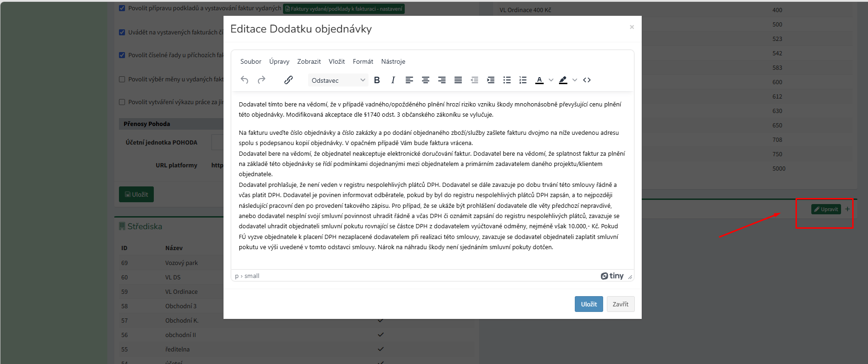868x364 pixels.
Task: Open the Odstavec block format dropdown
Action: click(x=338, y=80)
